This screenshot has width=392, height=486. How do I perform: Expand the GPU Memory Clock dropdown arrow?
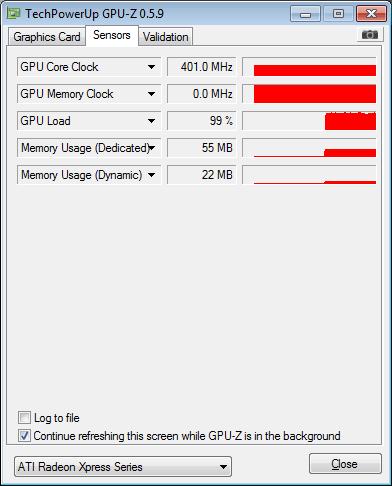tap(151, 94)
